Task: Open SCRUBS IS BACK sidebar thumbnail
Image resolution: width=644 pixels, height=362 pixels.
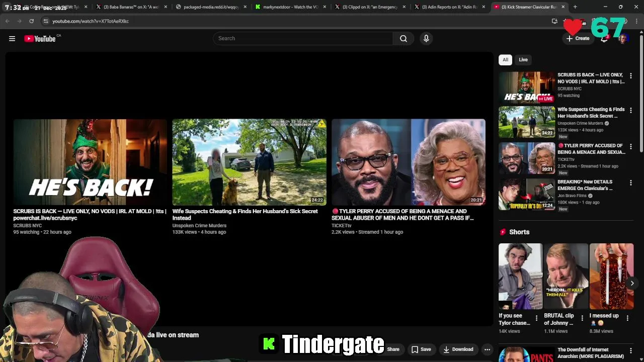Action: coord(527,87)
